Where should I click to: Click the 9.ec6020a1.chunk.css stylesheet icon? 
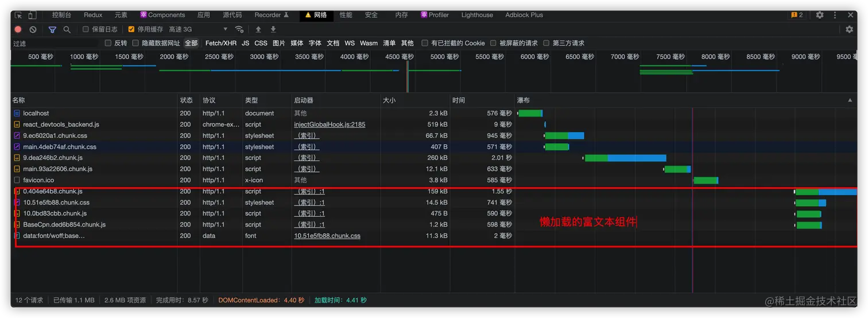[x=17, y=135]
